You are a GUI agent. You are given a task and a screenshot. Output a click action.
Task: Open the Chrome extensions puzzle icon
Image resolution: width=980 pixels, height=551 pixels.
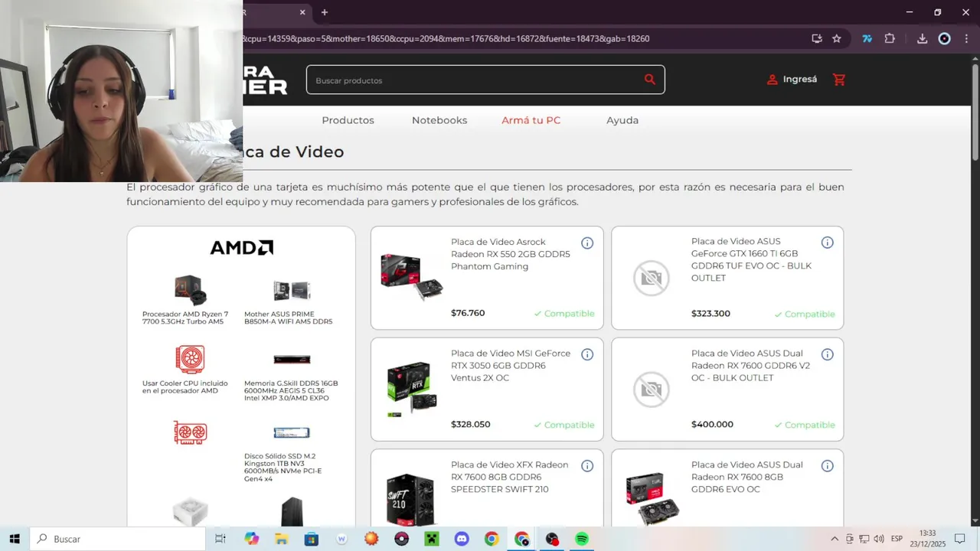coord(890,38)
